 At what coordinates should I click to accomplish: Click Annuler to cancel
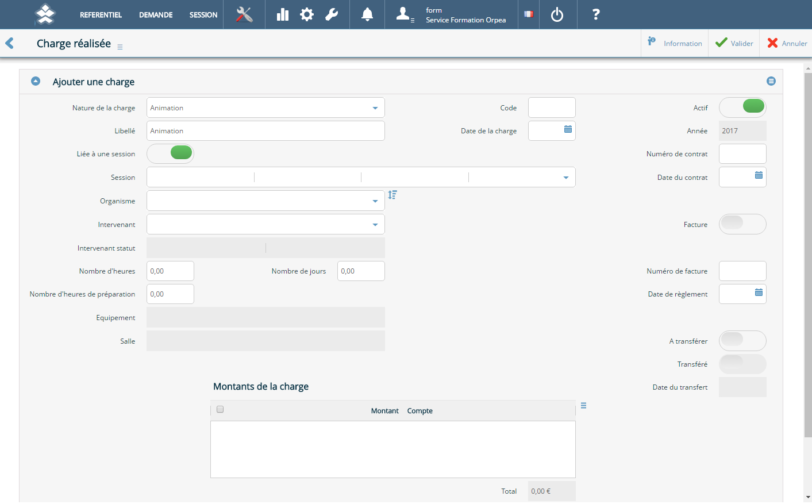click(x=787, y=43)
